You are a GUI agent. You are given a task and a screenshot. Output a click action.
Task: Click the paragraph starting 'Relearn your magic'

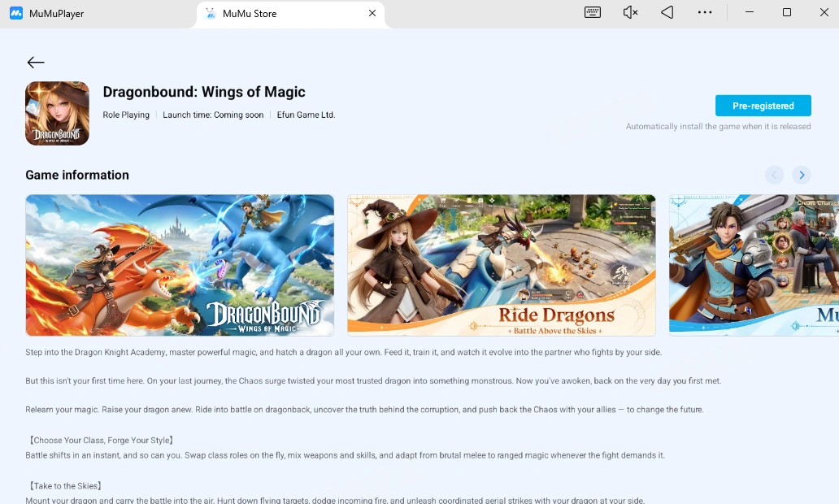click(364, 410)
